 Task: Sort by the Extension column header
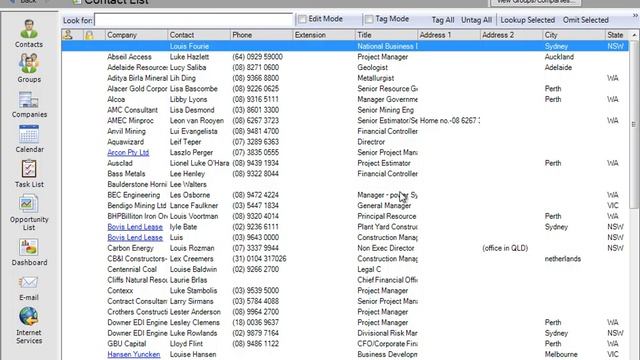[324, 35]
